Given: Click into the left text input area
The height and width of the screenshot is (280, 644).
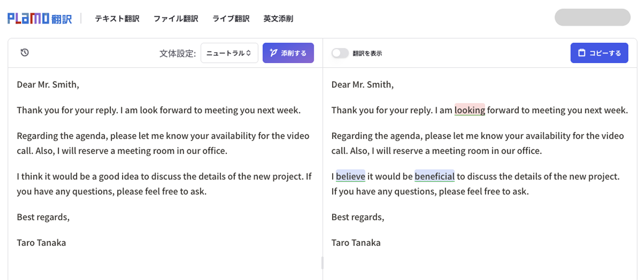Looking at the screenshot, I should click(x=165, y=173).
